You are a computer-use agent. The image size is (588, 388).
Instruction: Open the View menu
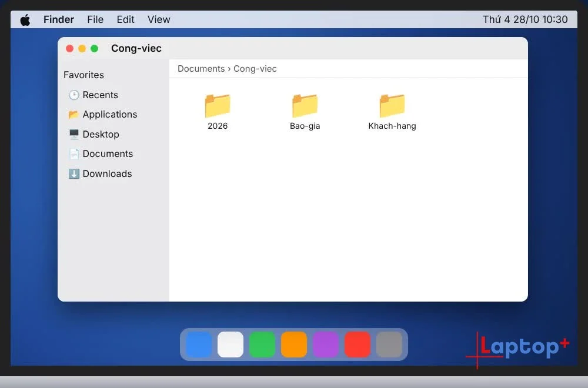coord(159,19)
